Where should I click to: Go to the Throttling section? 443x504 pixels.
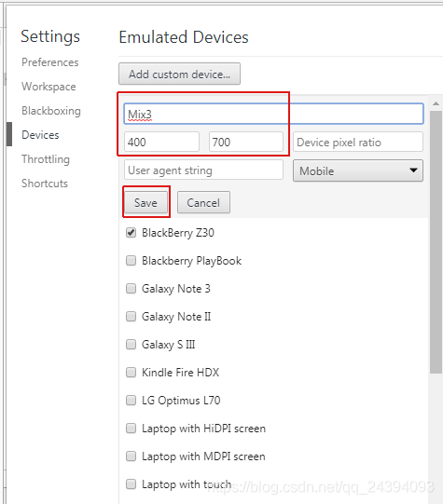(x=46, y=159)
